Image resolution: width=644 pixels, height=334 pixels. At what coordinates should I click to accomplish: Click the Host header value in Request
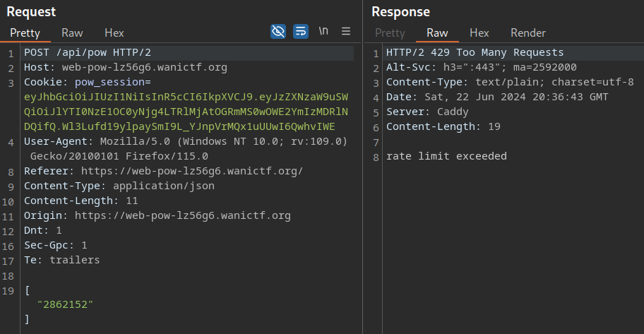pos(144,68)
